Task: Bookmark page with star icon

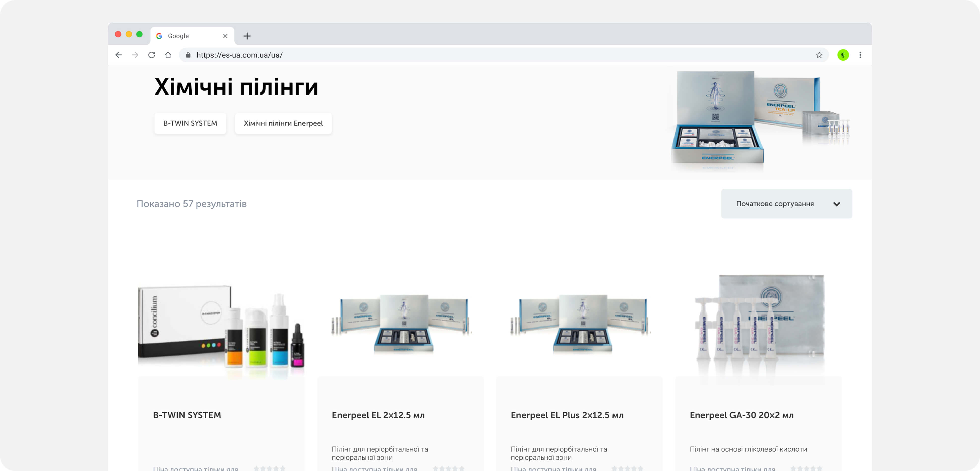Action: tap(819, 55)
